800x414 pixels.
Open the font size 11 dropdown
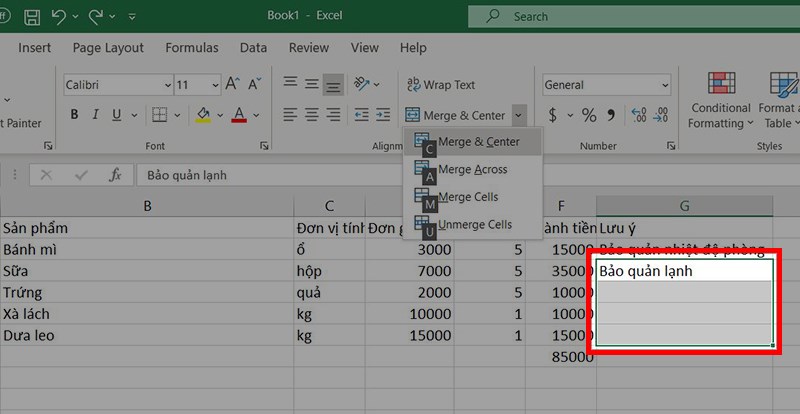[197, 85]
